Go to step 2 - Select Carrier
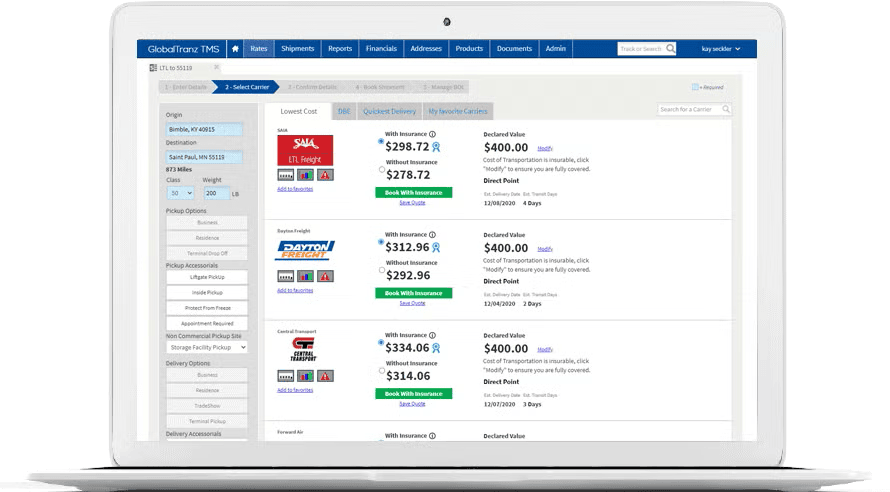This screenshot has width=890, height=492. 246,87
